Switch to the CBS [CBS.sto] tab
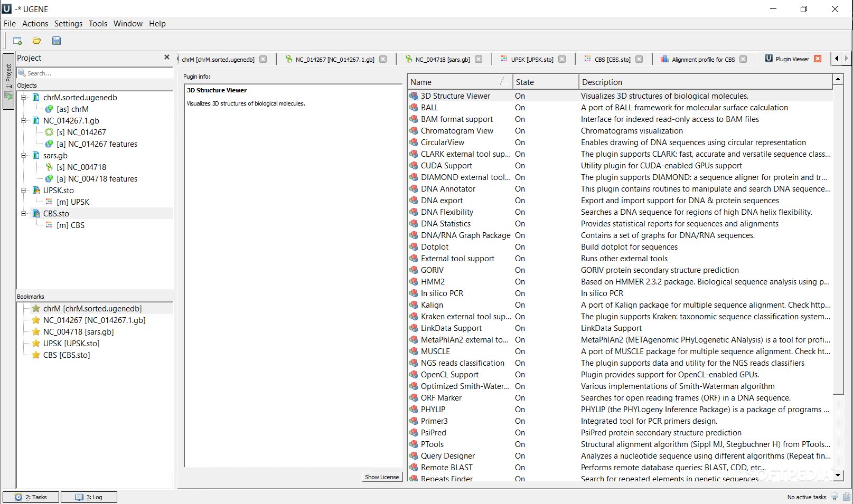This screenshot has width=853, height=504. (x=612, y=59)
